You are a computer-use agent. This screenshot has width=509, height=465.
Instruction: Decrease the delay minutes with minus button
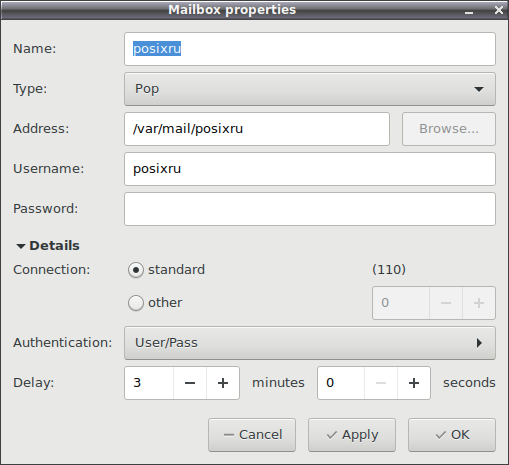190,383
